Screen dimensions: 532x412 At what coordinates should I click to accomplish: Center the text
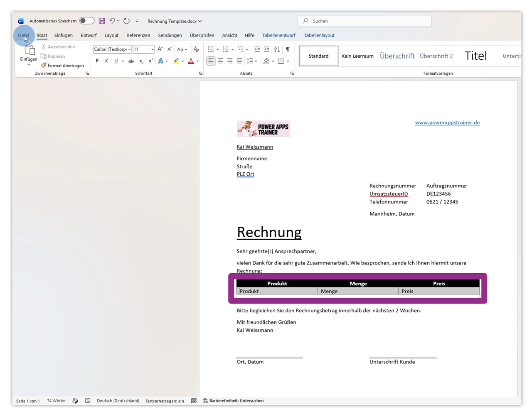coord(220,61)
